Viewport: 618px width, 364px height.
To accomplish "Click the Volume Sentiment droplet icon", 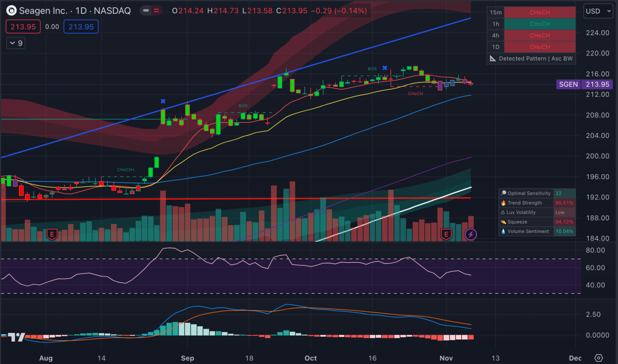I will (x=503, y=232).
